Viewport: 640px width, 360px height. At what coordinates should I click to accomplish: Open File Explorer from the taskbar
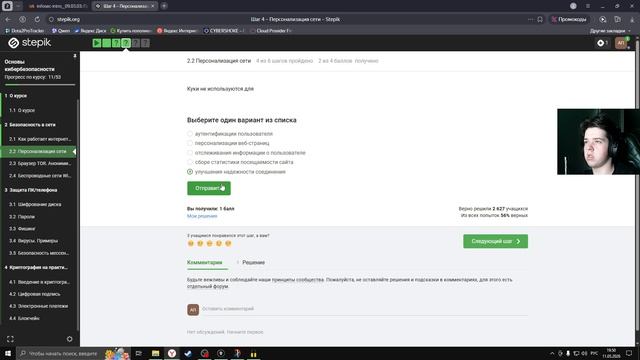pyautogui.click(x=156, y=353)
